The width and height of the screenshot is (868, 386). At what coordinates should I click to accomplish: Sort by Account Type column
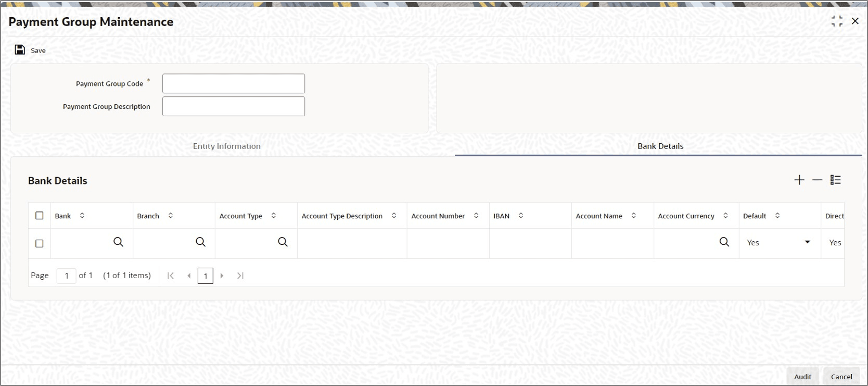coord(274,216)
